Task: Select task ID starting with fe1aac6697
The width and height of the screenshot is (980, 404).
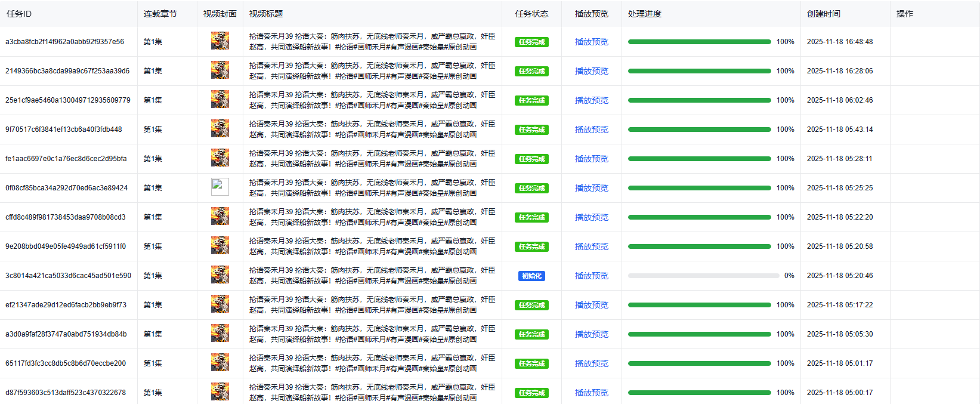Action: tap(66, 159)
